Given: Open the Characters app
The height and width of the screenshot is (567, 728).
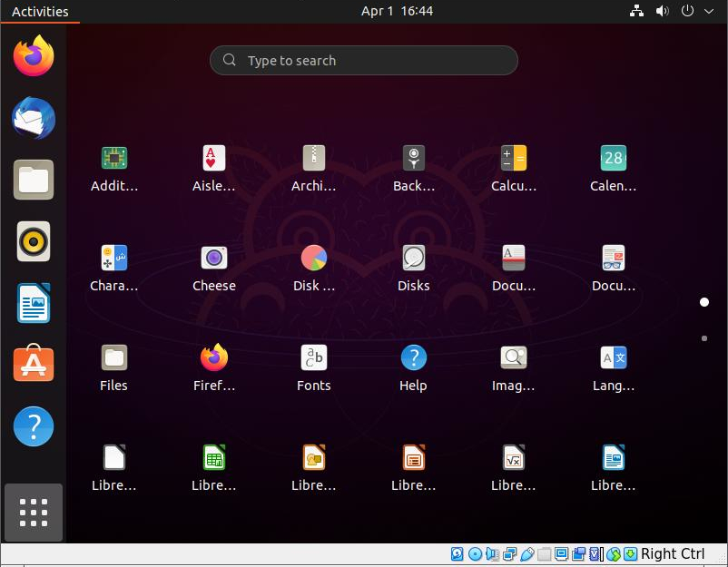Looking at the screenshot, I should (114, 259).
